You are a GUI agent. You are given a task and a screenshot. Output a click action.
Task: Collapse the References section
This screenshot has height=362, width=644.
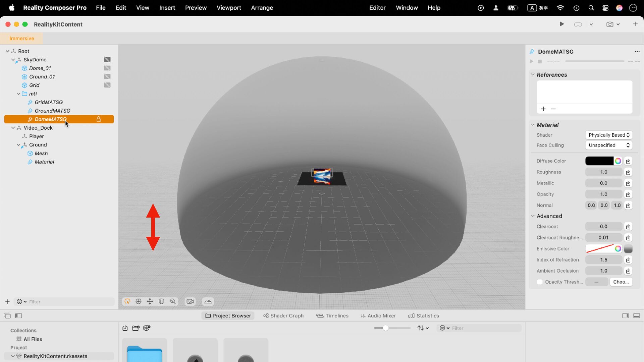(x=533, y=74)
